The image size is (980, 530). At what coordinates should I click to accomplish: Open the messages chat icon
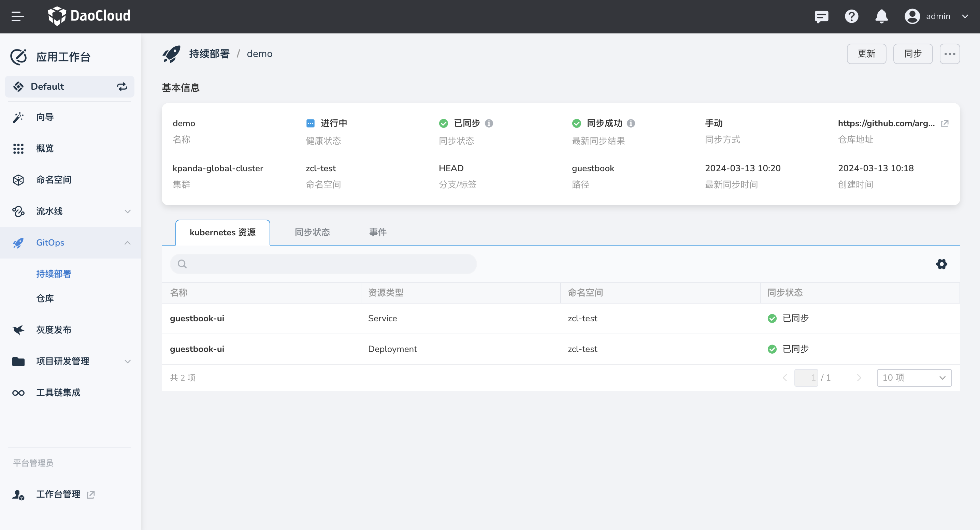click(821, 16)
